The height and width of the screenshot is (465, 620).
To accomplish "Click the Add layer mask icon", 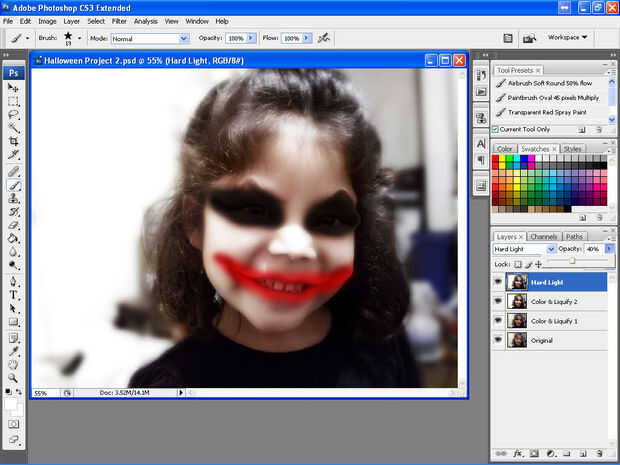I will pos(534,454).
